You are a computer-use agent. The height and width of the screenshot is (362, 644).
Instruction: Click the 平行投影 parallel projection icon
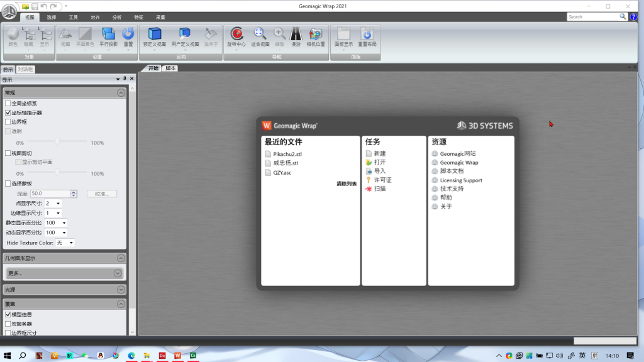pyautogui.click(x=108, y=34)
